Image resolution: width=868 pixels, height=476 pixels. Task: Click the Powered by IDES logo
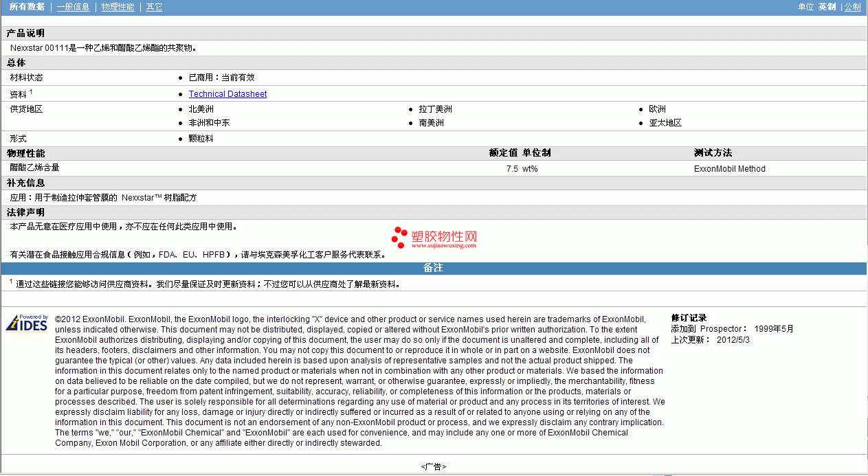pyautogui.click(x=27, y=323)
